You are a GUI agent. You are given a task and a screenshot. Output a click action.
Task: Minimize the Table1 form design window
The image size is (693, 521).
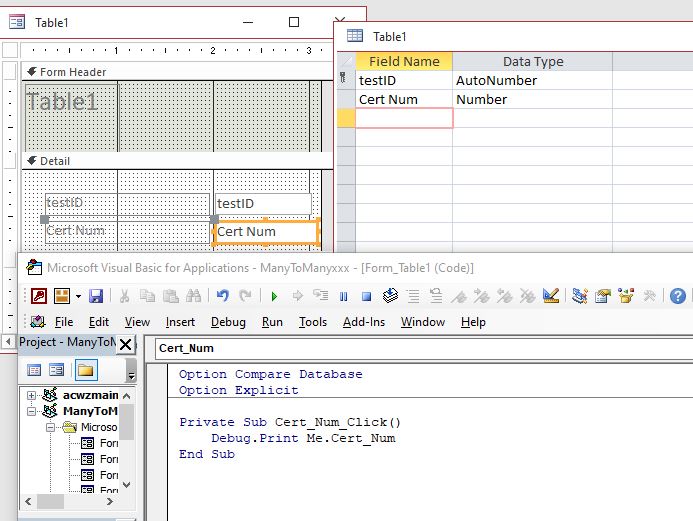(x=248, y=22)
